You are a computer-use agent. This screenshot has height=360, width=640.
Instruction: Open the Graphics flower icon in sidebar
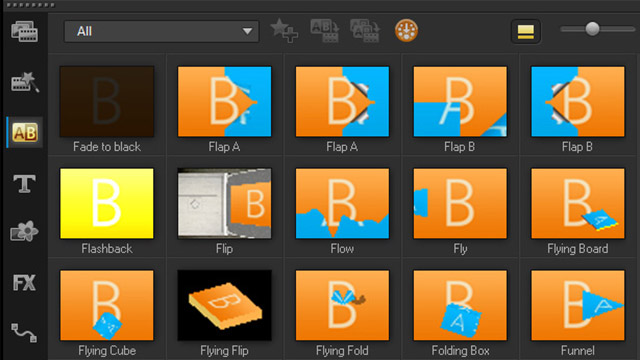click(24, 232)
